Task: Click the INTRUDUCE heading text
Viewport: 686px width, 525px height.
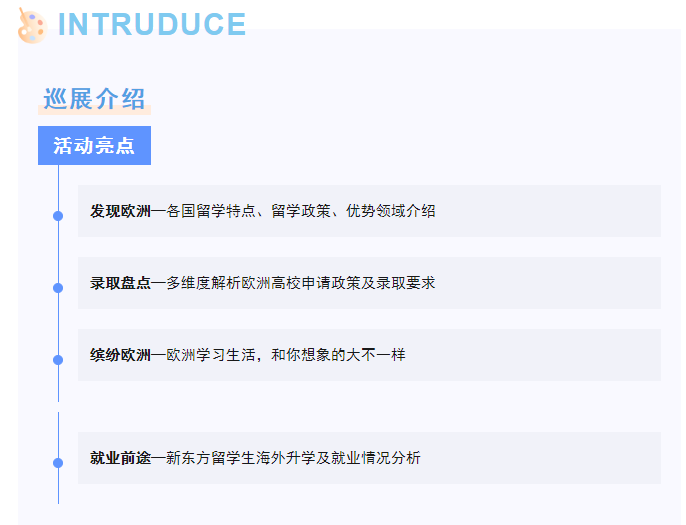Action: click(x=152, y=24)
